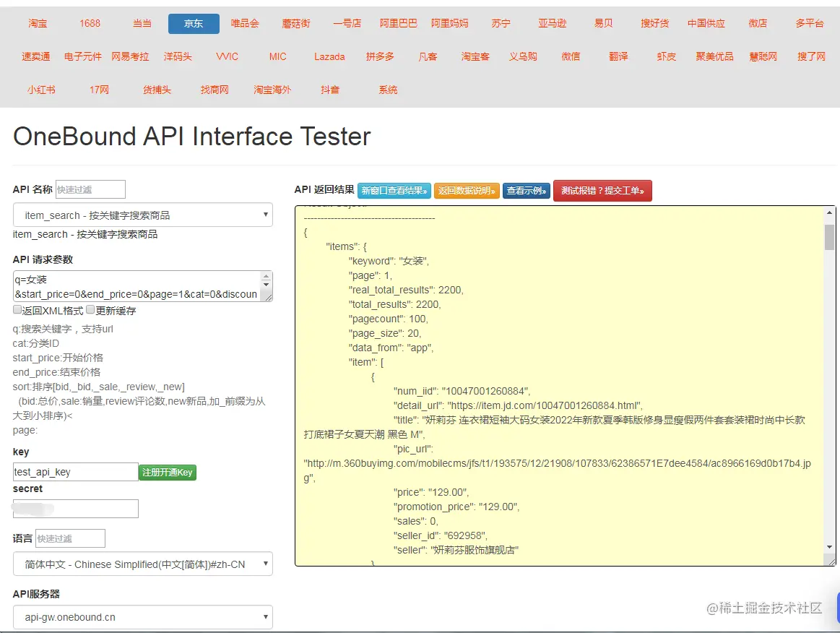
Task: Expand the api-gw.onebound.cn server dropdown
Action: [143, 617]
